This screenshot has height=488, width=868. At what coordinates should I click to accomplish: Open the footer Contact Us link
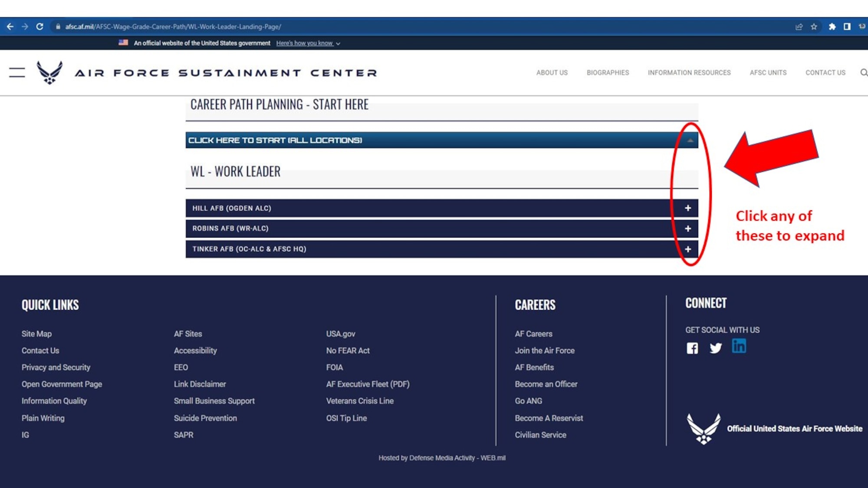point(40,350)
